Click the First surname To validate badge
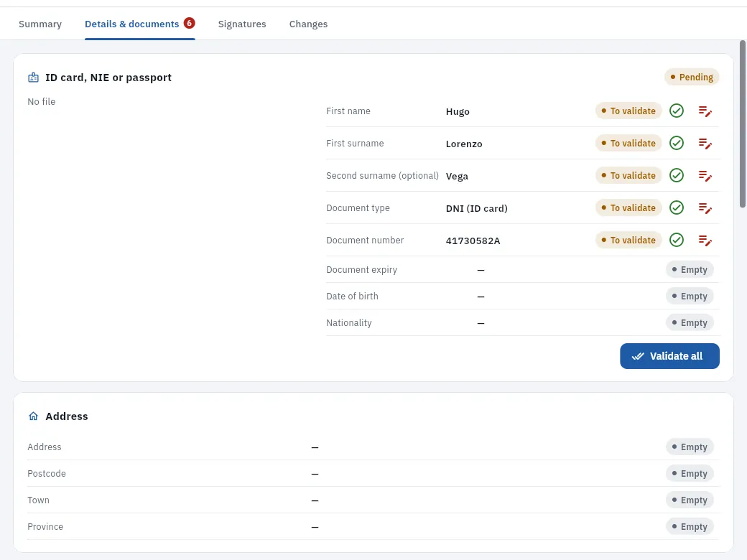Screen dimensions: 747x560 coord(628,144)
